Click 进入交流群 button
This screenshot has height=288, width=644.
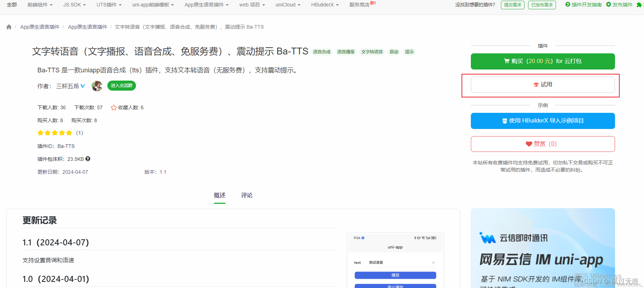click(122, 86)
